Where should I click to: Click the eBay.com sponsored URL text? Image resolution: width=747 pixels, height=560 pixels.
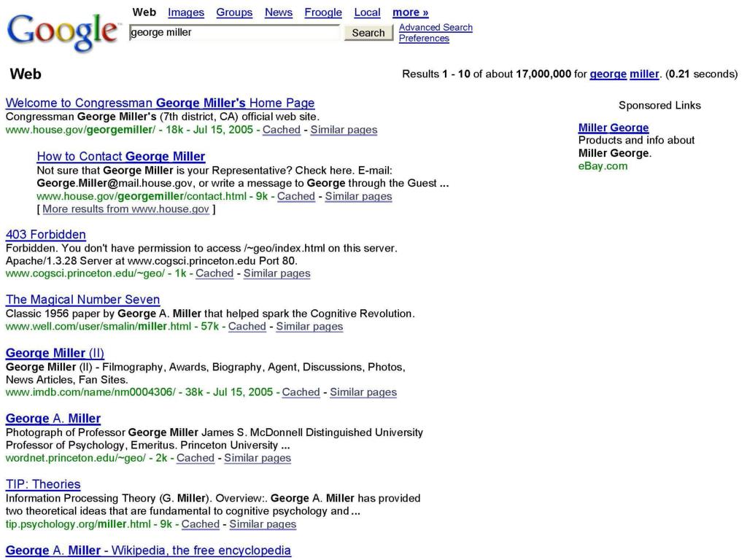603,166
